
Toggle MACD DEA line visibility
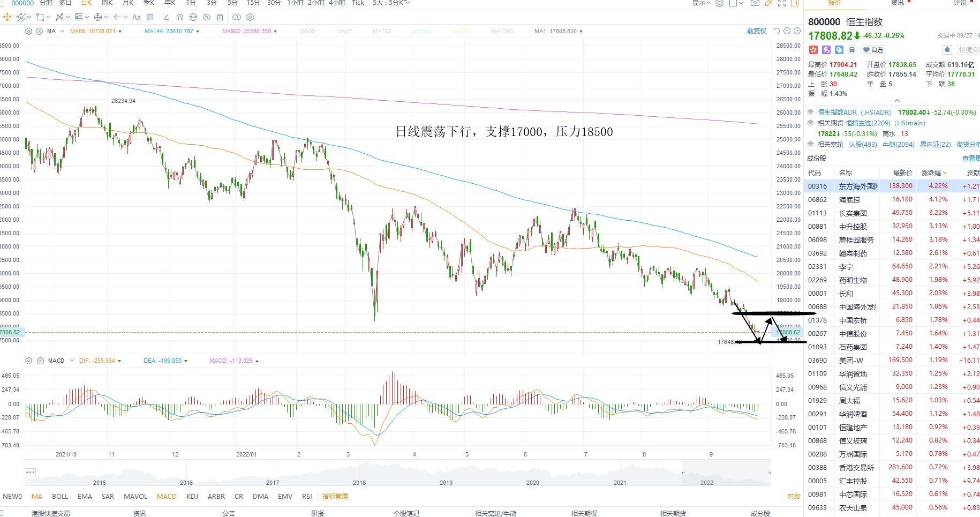click(x=165, y=361)
